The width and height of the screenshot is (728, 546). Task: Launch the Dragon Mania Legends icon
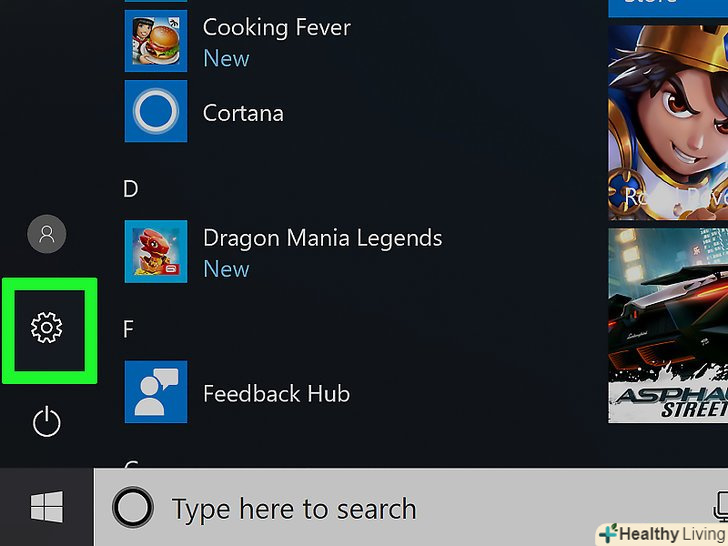[x=156, y=251]
